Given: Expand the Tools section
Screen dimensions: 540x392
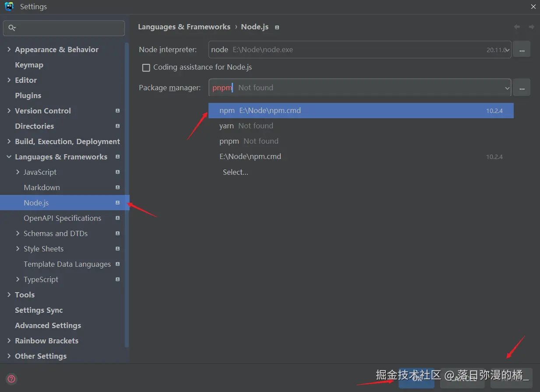Looking at the screenshot, I should coord(9,295).
